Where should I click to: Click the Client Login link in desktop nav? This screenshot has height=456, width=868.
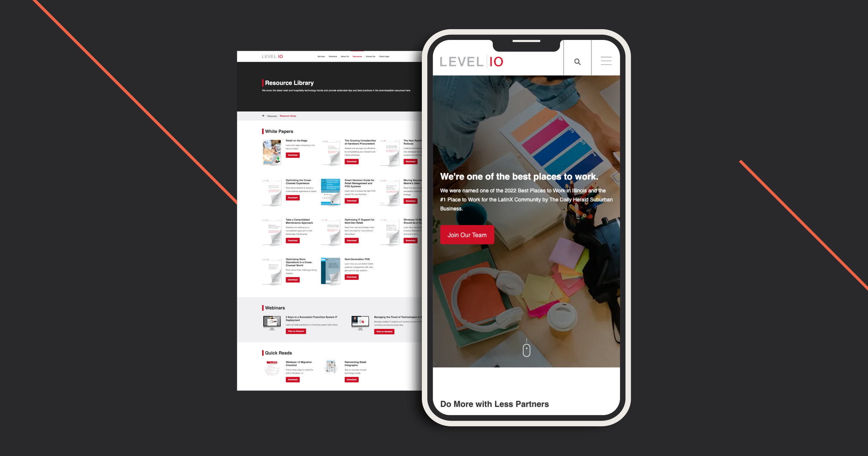(x=385, y=56)
